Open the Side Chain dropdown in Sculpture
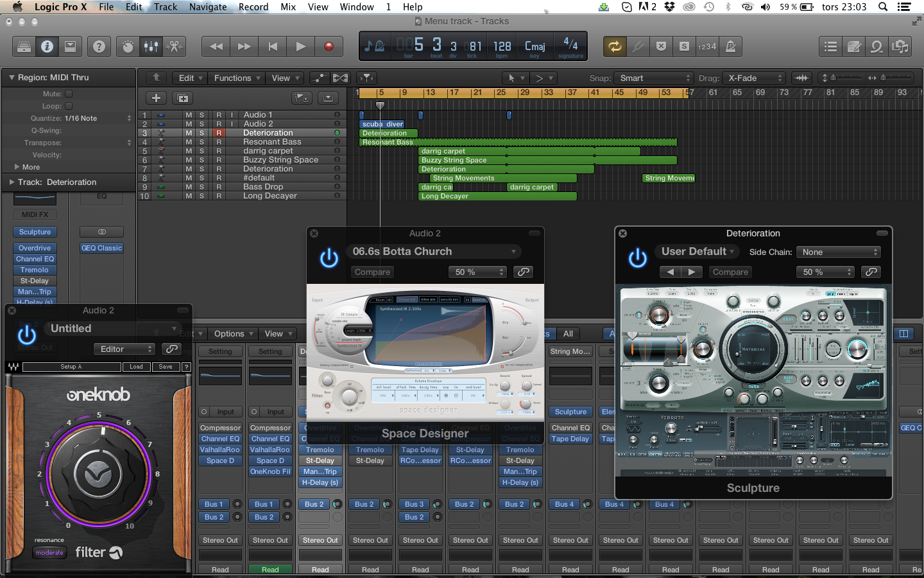 (839, 252)
